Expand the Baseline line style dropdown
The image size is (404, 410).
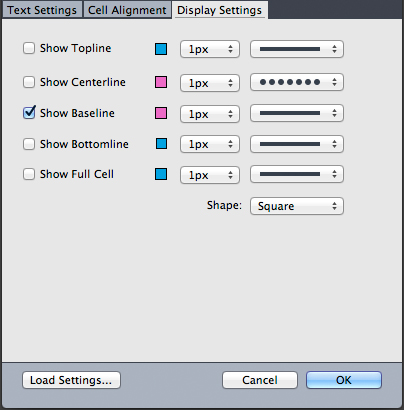(297, 113)
